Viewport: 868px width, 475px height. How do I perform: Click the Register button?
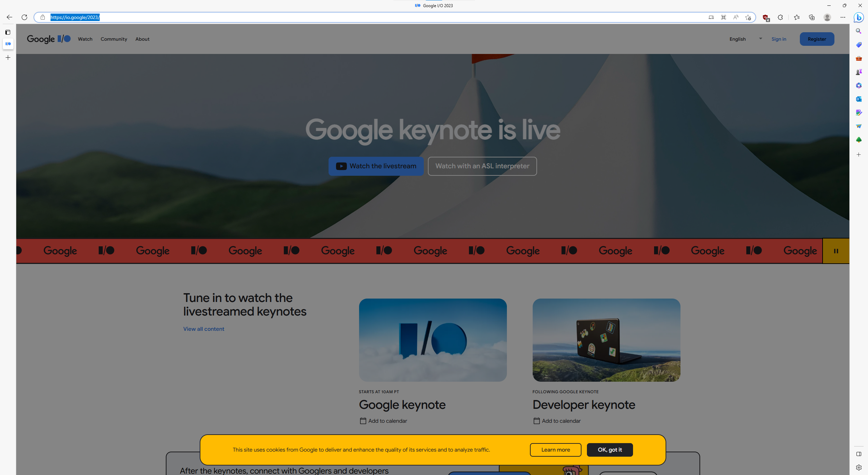point(817,39)
